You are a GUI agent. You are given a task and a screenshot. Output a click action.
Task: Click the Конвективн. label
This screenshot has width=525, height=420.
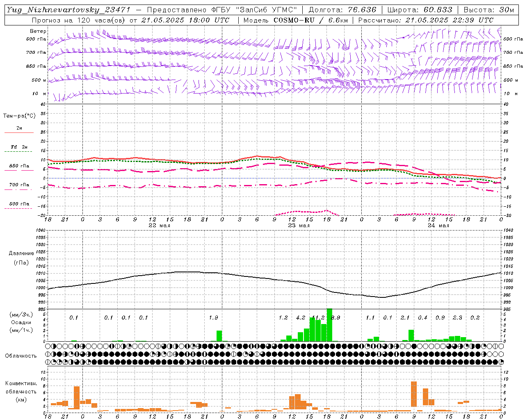[21, 383]
